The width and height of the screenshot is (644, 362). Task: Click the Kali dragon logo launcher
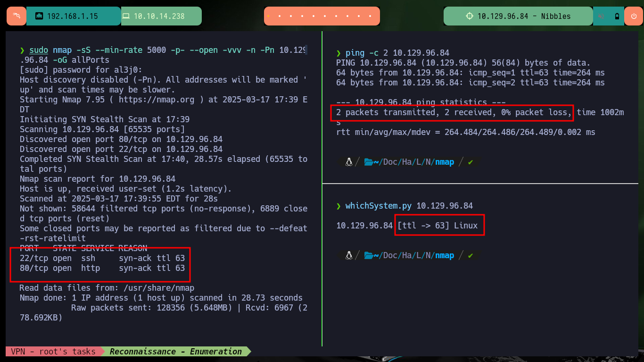coord(17,16)
